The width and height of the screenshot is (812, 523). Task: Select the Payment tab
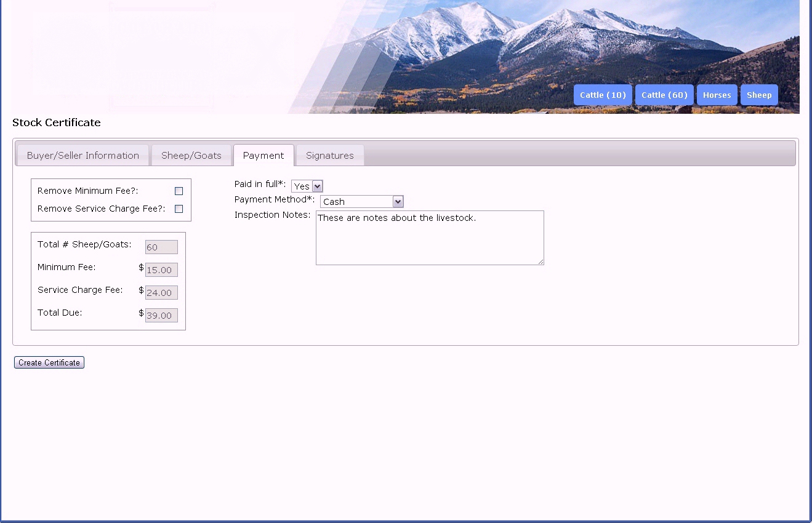263,156
